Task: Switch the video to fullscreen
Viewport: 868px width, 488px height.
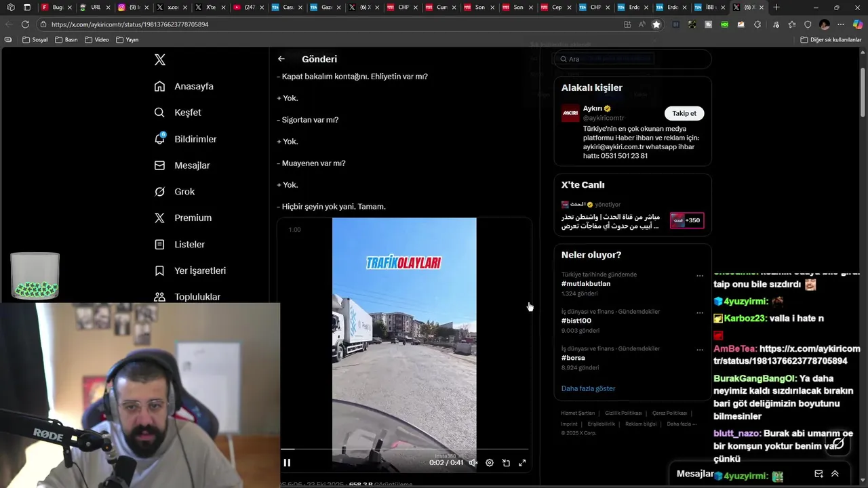Action: [522, 463]
